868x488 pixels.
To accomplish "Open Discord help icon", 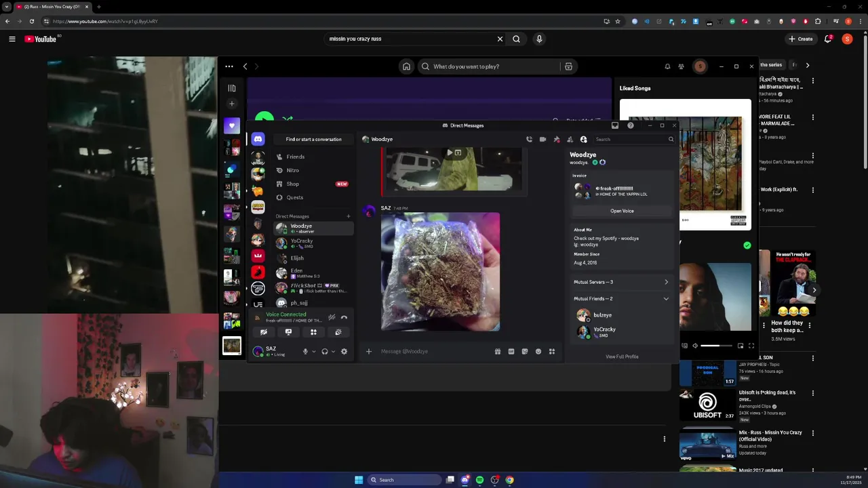I will (x=631, y=125).
